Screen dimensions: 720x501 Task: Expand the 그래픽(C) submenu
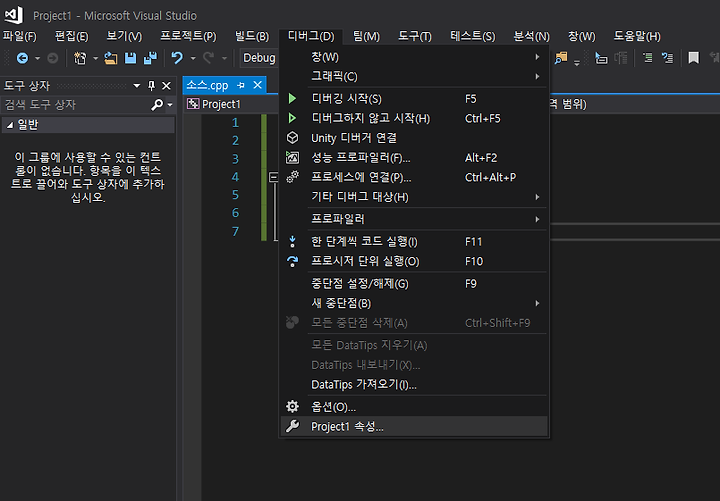point(414,76)
